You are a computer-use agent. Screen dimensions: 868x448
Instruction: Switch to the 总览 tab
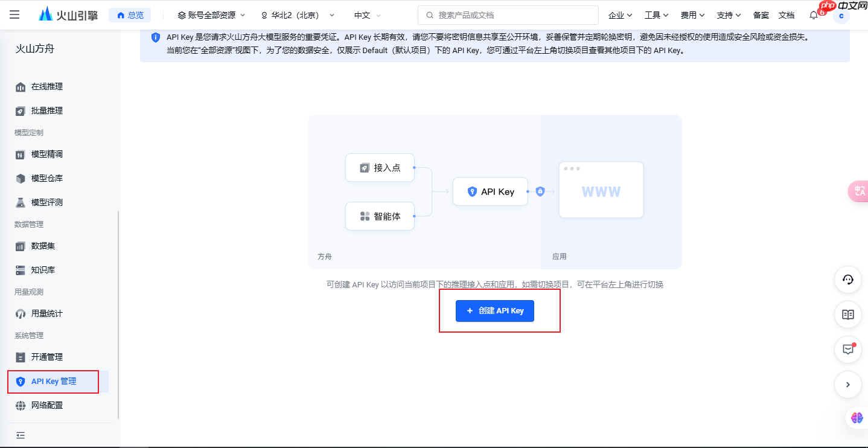coord(130,14)
